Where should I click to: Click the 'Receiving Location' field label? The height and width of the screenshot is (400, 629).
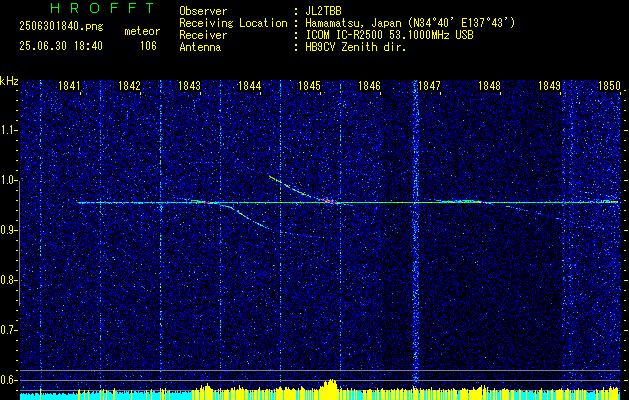click(x=233, y=23)
